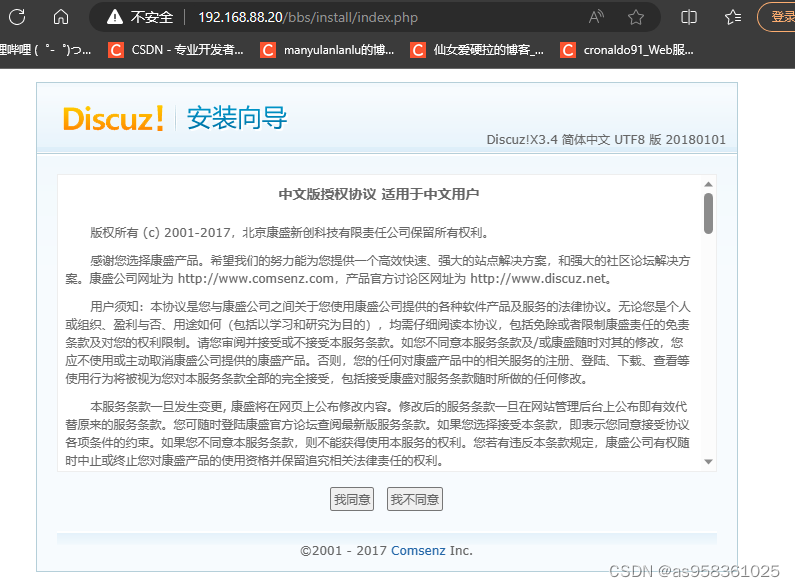Follow the Comsenz footer link
This screenshot has width=795, height=587.
click(418, 551)
